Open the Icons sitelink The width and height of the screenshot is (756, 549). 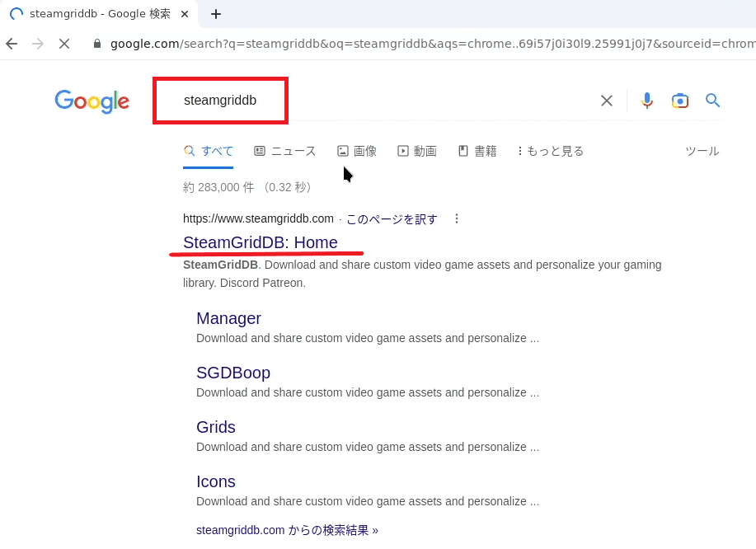tap(216, 482)
